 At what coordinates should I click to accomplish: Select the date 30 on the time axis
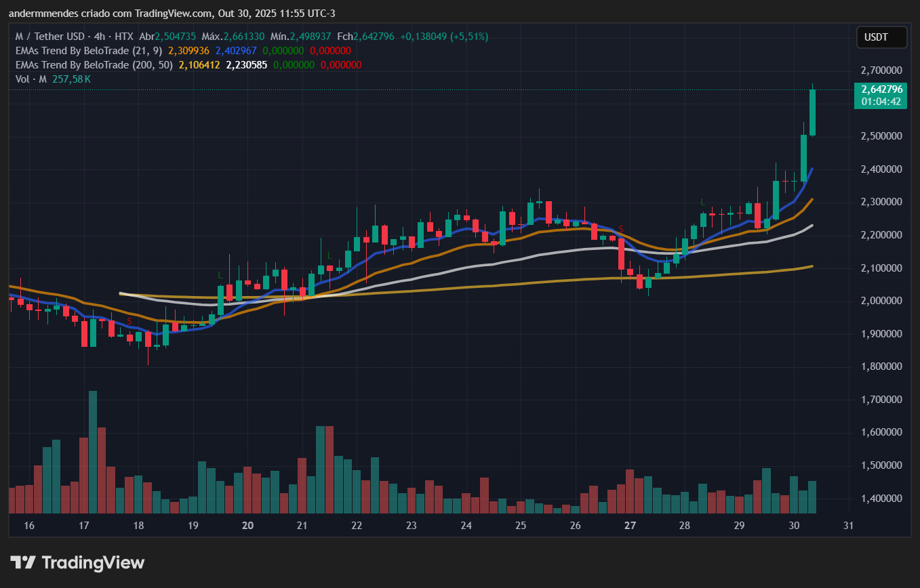pos(793,525)
